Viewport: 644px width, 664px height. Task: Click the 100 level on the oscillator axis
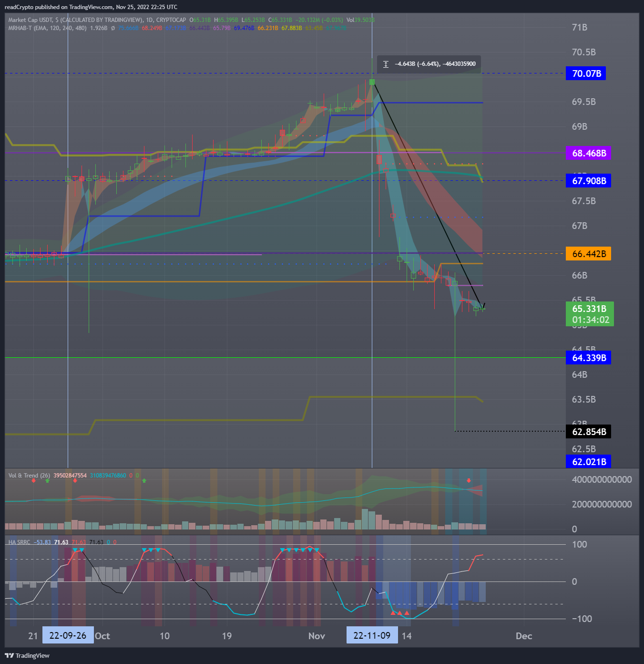tap(579, 544)
